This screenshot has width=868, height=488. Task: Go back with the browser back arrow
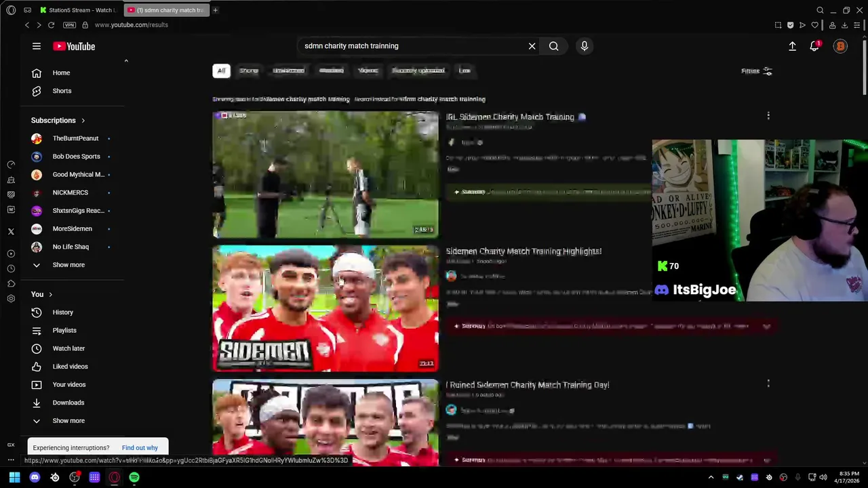27,25
